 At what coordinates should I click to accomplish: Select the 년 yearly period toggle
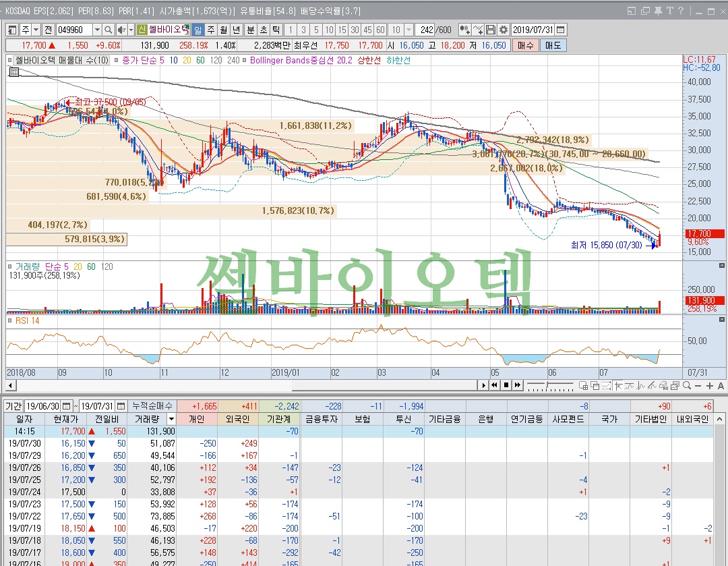[x=237, y=30]
